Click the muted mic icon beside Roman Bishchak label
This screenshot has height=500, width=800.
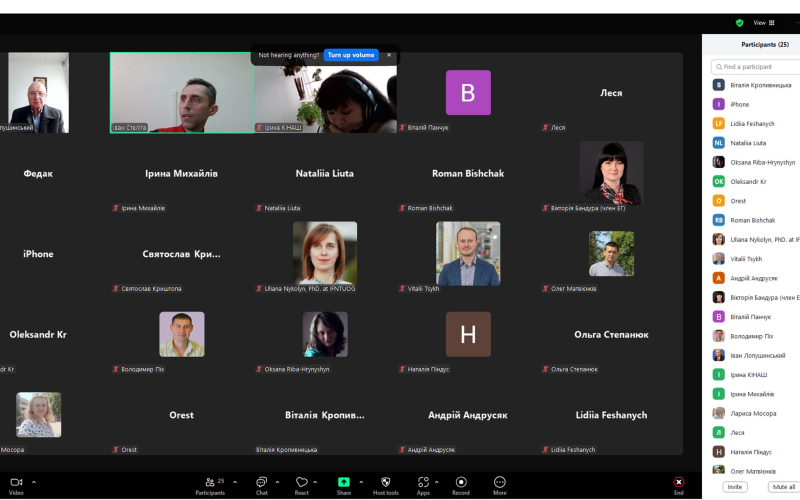coord(402,208)
